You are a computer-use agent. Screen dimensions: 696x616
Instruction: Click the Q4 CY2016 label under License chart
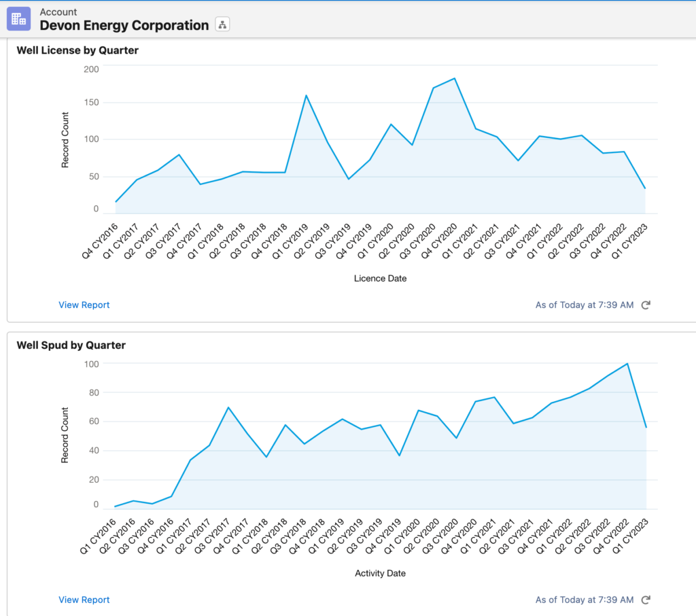pos(101,241)
